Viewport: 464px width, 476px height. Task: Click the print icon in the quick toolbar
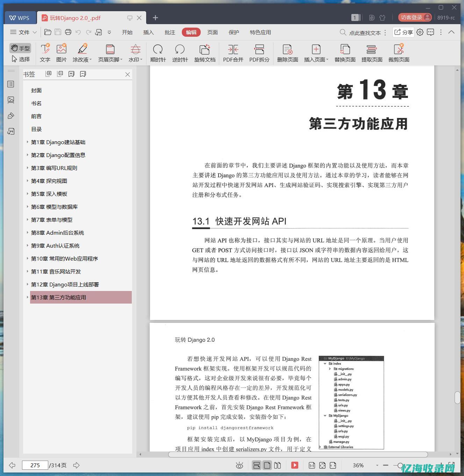point(68,32)
